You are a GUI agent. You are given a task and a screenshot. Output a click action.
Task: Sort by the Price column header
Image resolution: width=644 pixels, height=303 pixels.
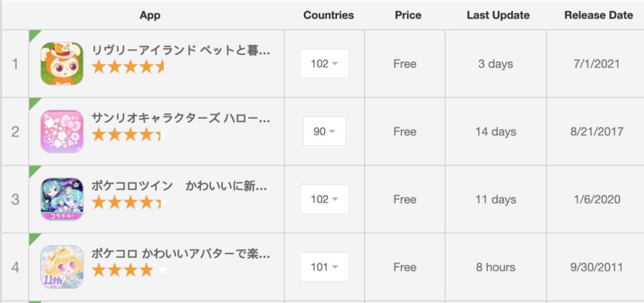[x=408, y=16]
